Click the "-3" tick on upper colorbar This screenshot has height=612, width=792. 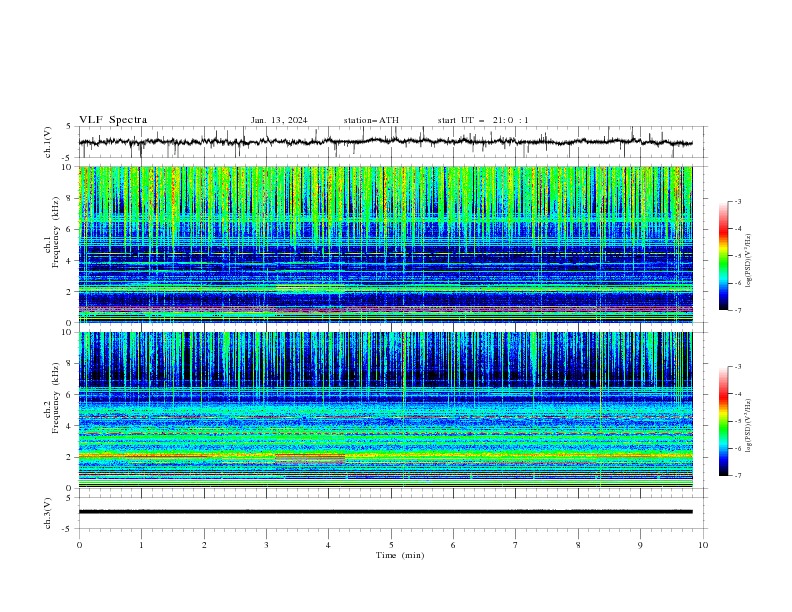coord(737,201)
